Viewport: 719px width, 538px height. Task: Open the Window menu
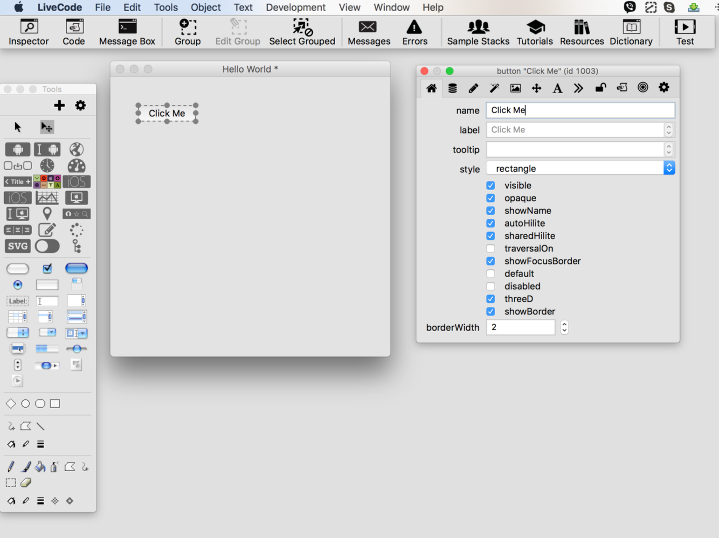pyautogui.click(x=391, y=7)
